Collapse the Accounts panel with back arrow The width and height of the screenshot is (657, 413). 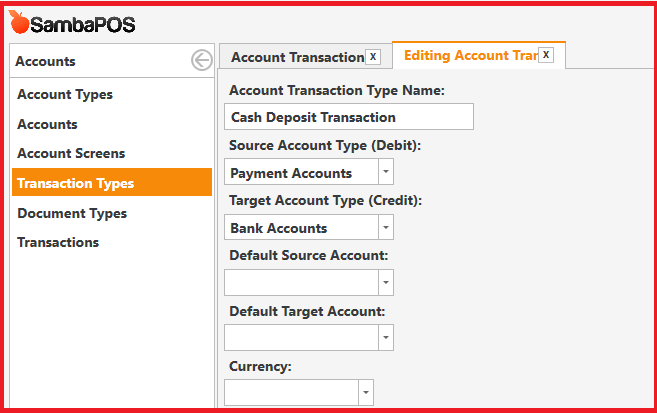(x=202, y=60)
